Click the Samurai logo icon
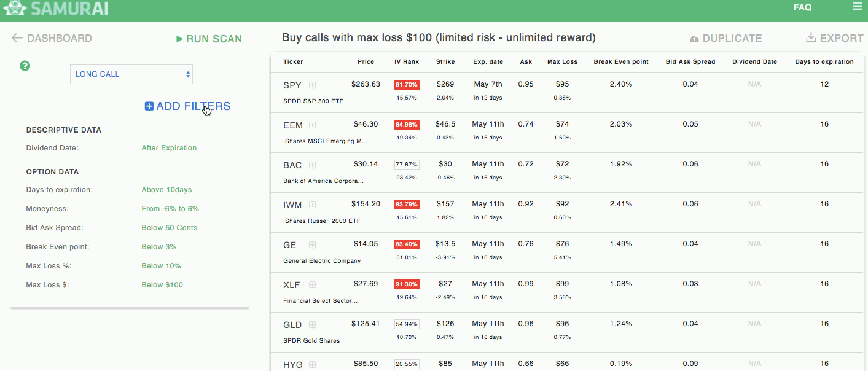This screenshot has width=868, height=371. click(x=14, y=8)
